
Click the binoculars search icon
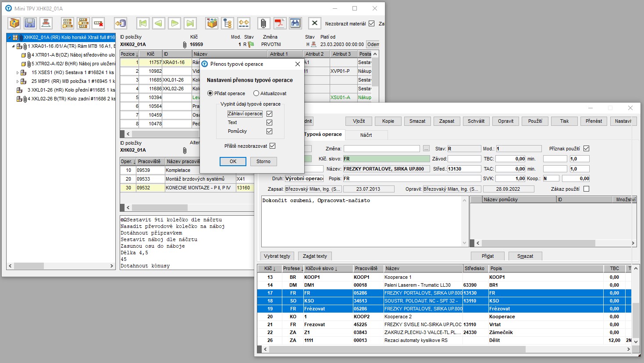(x=295, y=23)
